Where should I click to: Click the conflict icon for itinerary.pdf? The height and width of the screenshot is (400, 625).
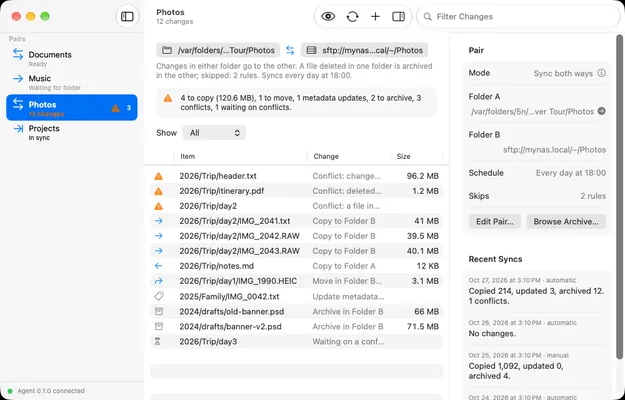pyautogui.click(x=159, y=191)
